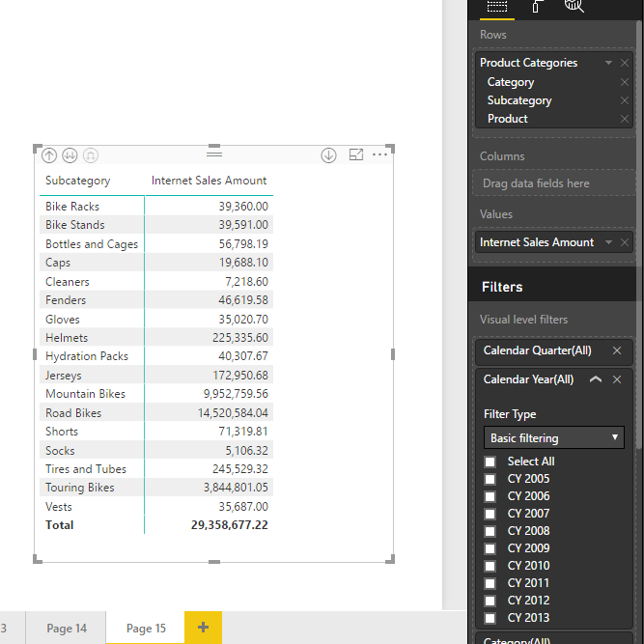Click the drill up arrow icon
This screenshot has width=644, height=644.
[x=49, y=155]
